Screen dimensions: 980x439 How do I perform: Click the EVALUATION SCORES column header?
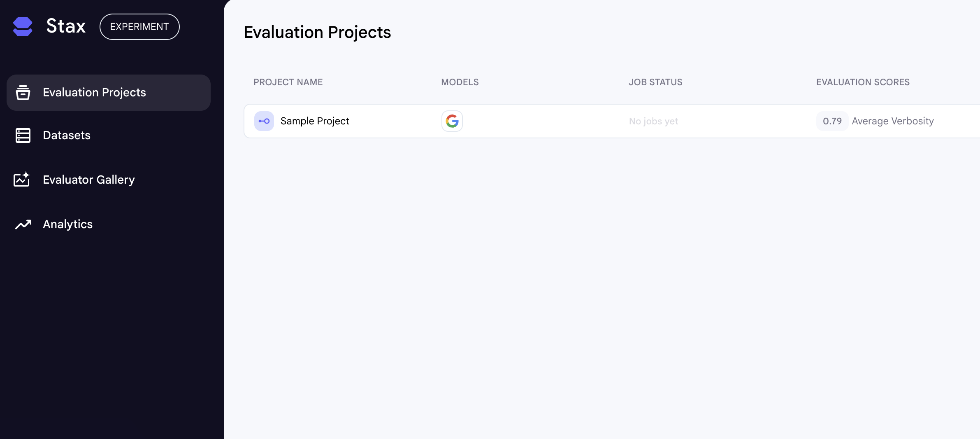coord(863,82)
